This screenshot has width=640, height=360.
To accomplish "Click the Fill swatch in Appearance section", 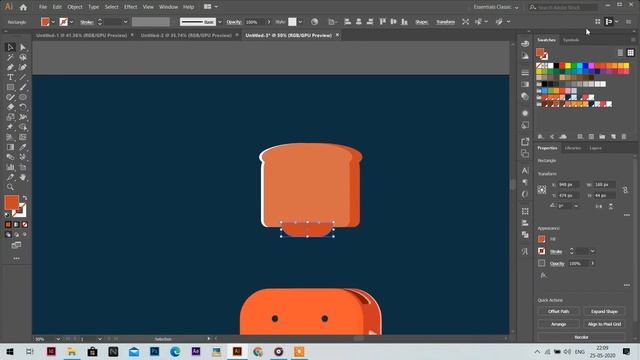I will 542,239.
